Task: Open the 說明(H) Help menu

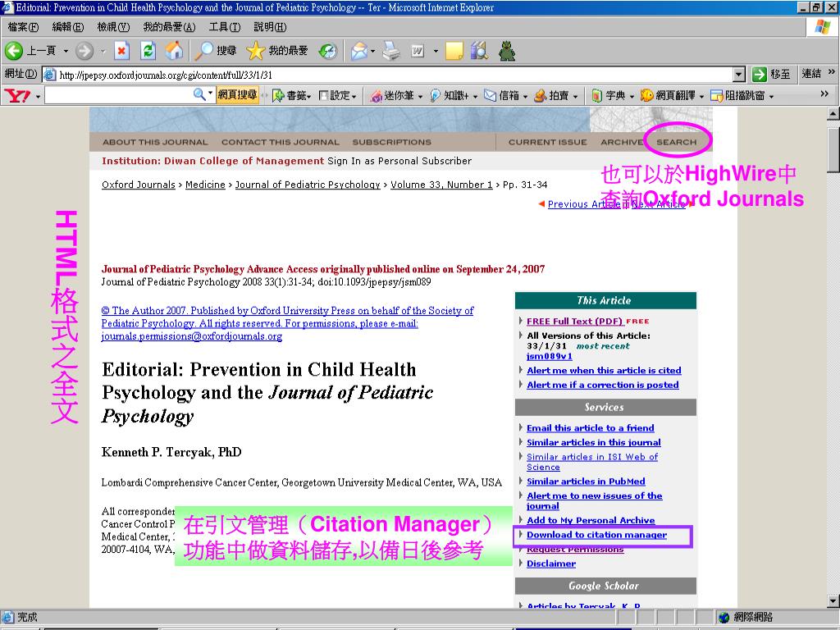Action: (x=270, y=27)
